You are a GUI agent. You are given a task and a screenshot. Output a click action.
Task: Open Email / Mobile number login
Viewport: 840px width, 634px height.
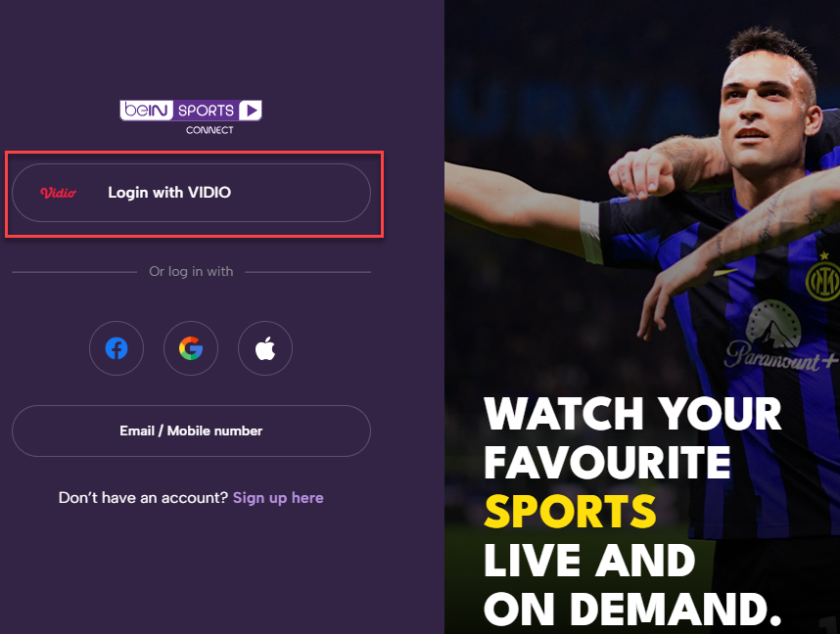tap(191, 431)
